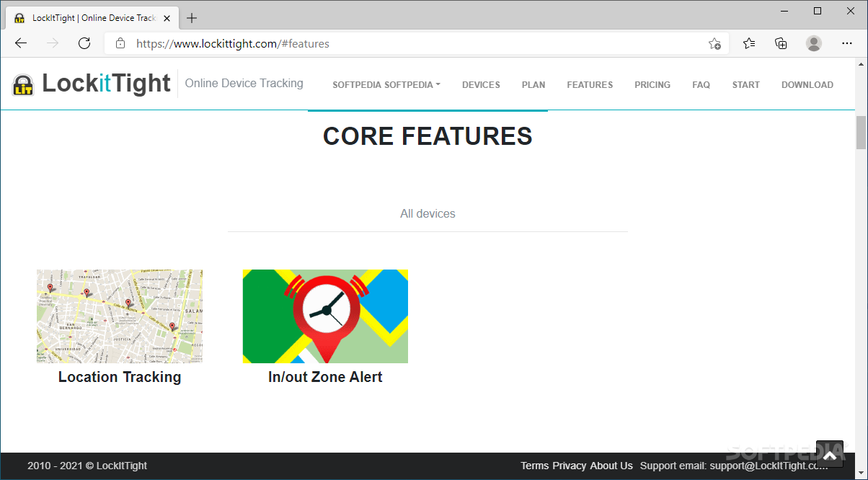Click the LockitTight brand name
The width and height of the screenshot is (868, 480).
point(106,84)
